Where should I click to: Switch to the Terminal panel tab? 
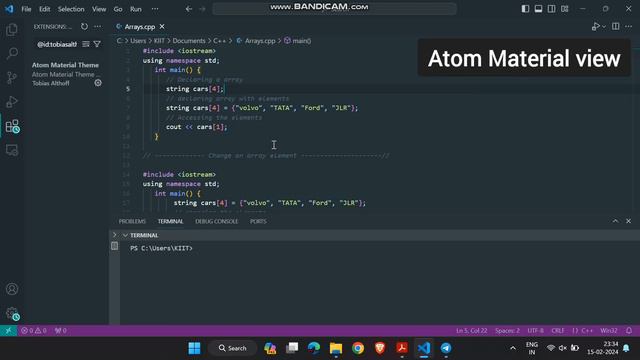171,221
